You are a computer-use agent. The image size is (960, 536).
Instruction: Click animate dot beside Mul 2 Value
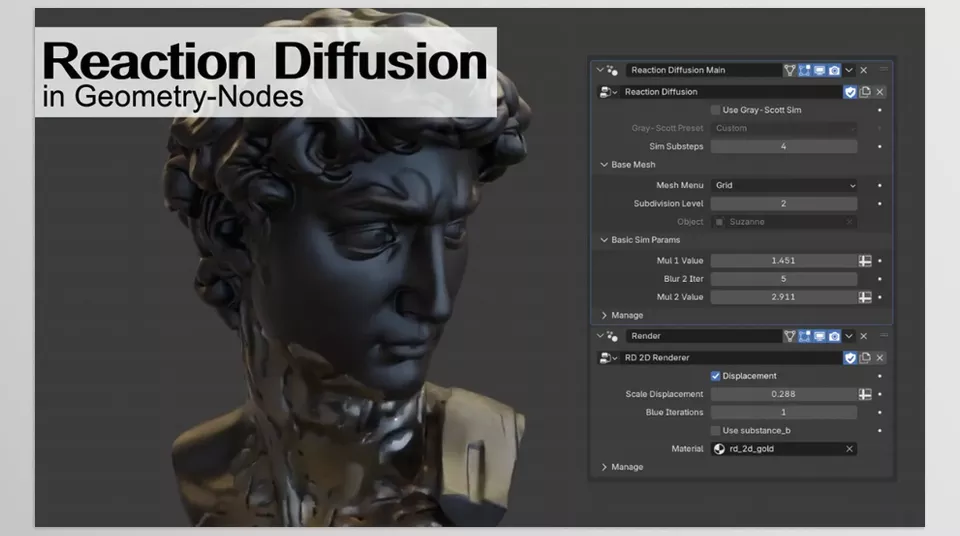pyautogui.click(x=880, y=297)
